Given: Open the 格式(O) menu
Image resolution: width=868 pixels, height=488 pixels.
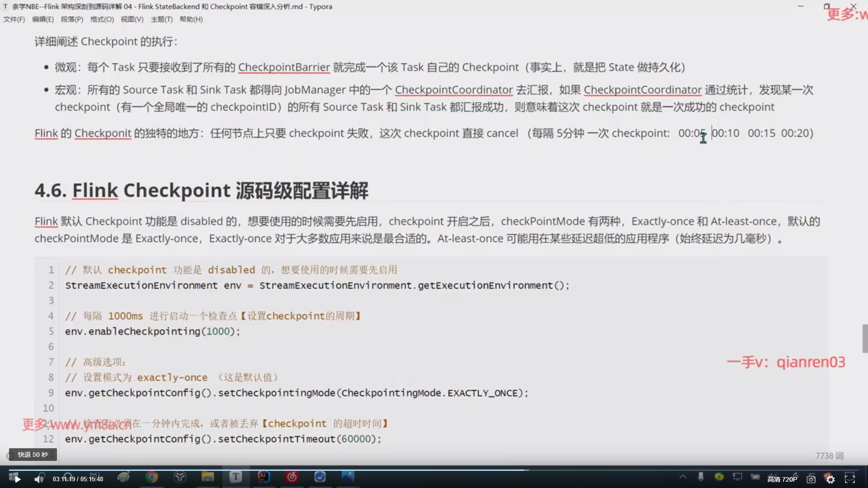Looking at the screenshot, I should (102, 19).
